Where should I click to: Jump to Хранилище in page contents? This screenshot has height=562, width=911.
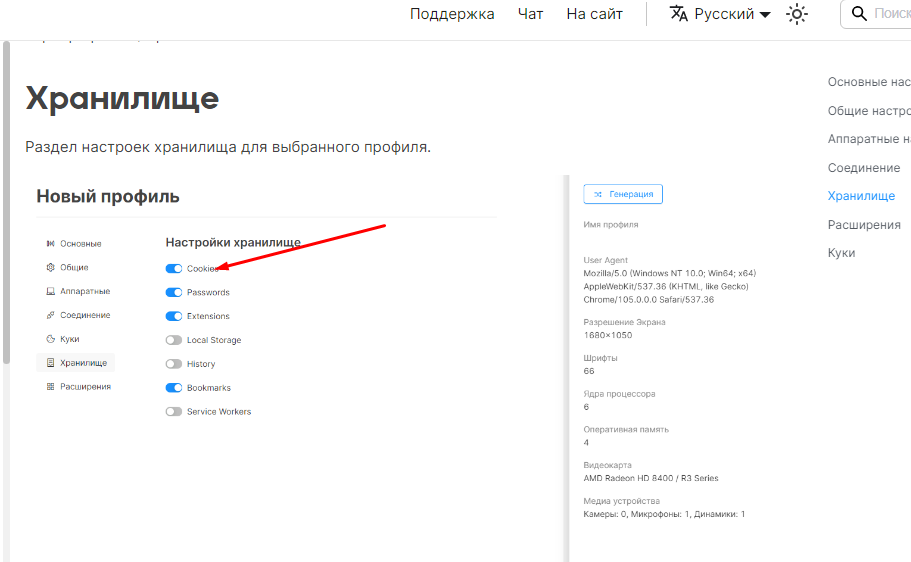click(862, 196)
